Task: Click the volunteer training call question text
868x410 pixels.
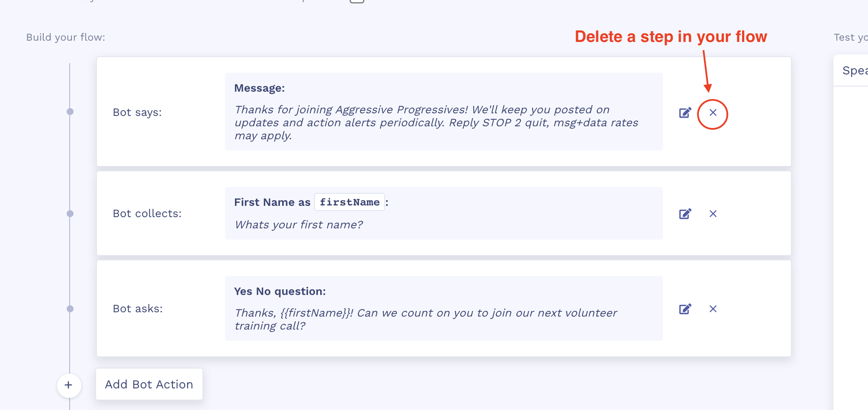Action: (x=426, y=319)
